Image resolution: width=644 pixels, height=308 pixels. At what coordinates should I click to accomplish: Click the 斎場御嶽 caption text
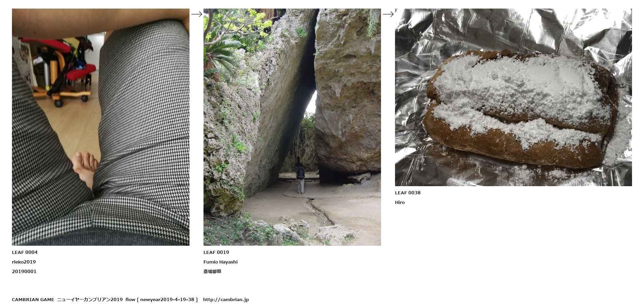pyautogui.click(x=212, y=271)
